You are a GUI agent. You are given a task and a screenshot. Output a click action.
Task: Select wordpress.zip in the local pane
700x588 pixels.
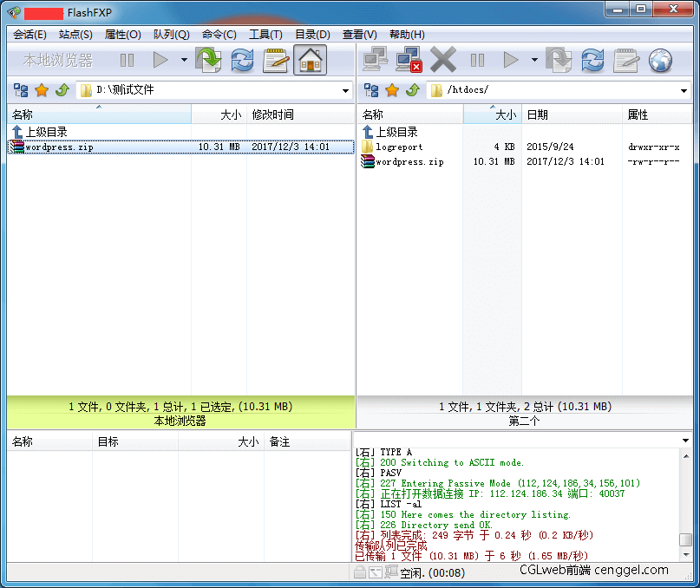[181, 147]
